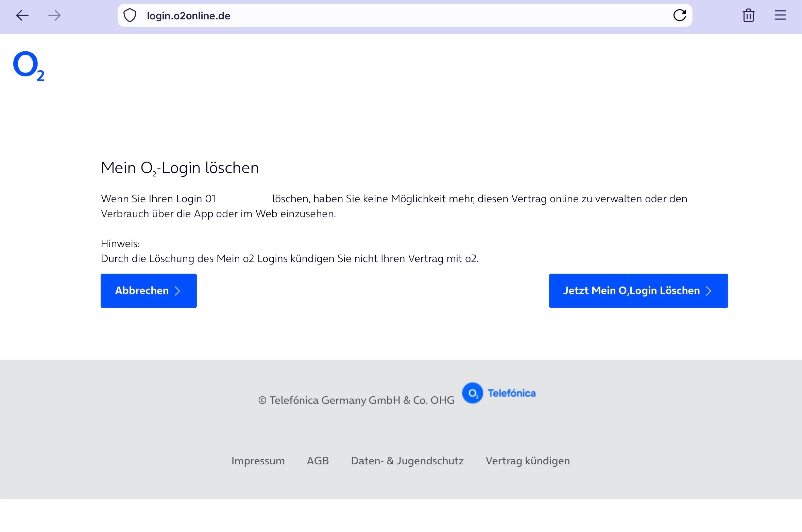
Task: Click the Telefónica wordmark logo
Action: 511,393
